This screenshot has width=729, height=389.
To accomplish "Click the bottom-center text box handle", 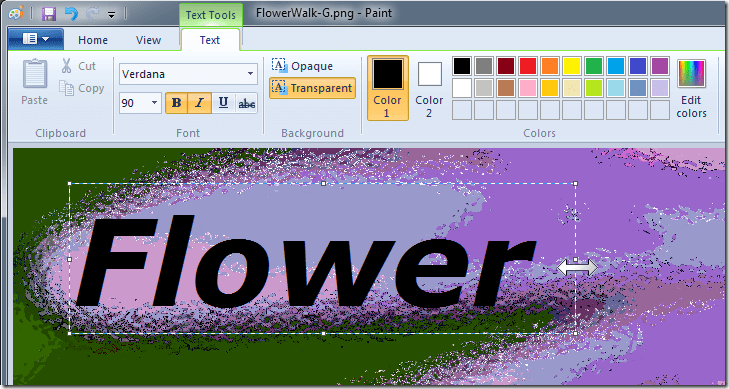I will click(x=323, y=333).
